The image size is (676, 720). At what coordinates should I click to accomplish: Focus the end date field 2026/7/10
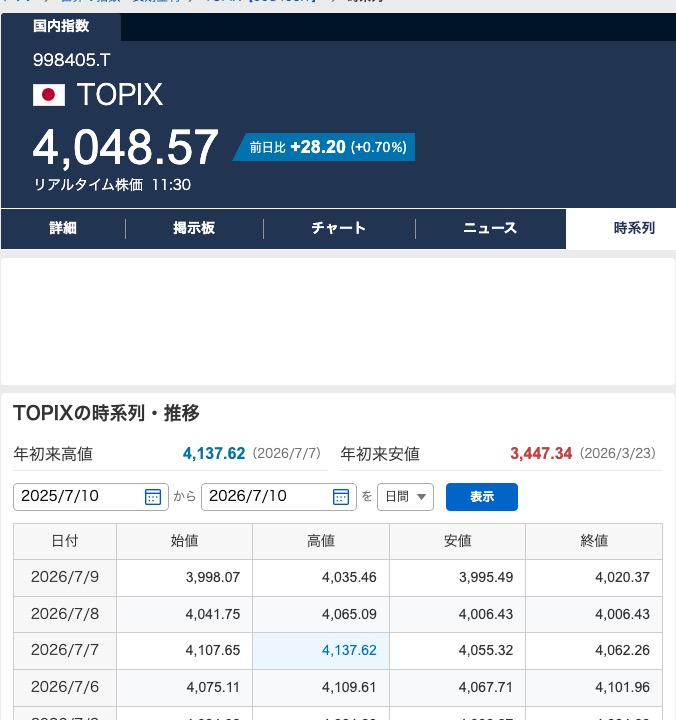tap(279, 497)
